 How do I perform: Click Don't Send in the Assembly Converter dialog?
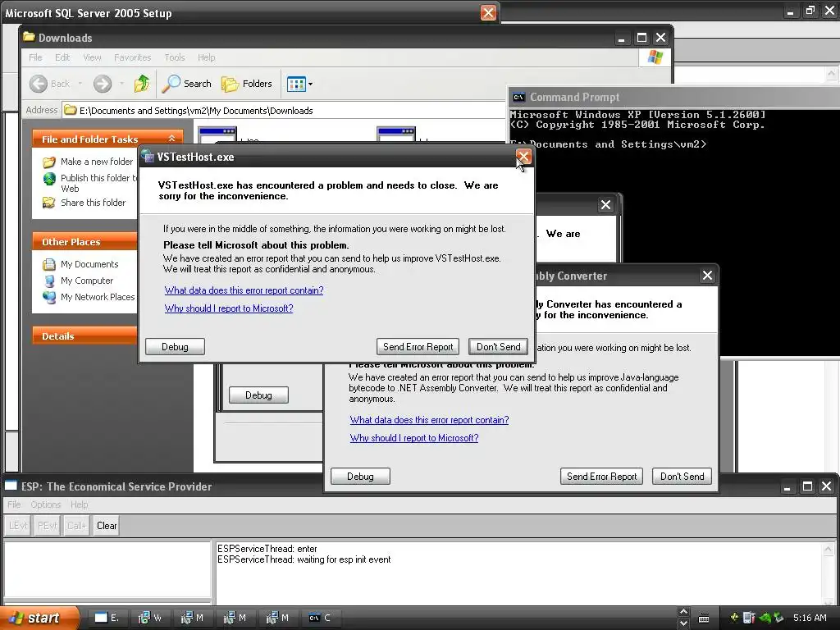pyautogui.click(x=682, y=477)
